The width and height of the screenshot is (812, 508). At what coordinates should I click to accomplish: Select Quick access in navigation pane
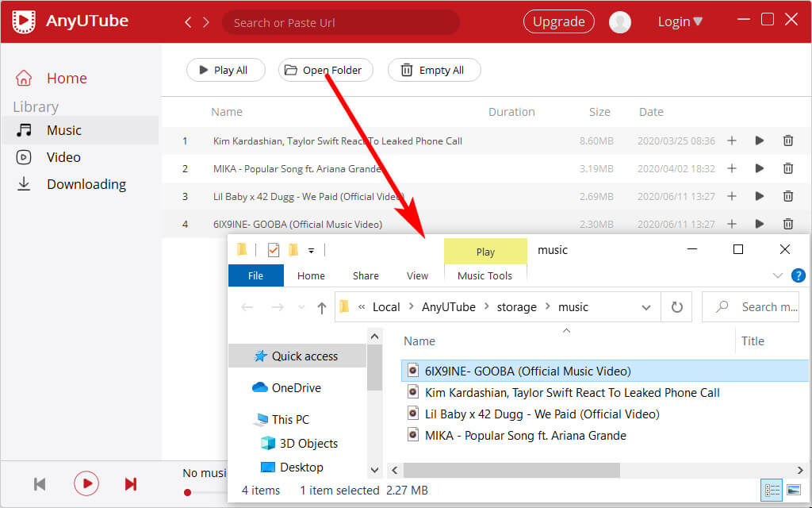(297, 356)
